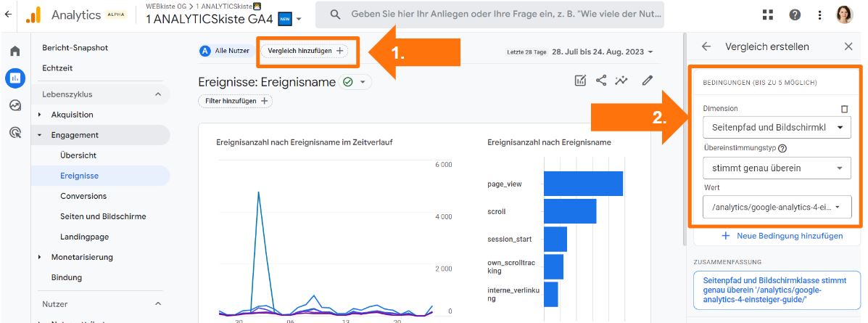Open the customize chart icon

pos(580,81)
